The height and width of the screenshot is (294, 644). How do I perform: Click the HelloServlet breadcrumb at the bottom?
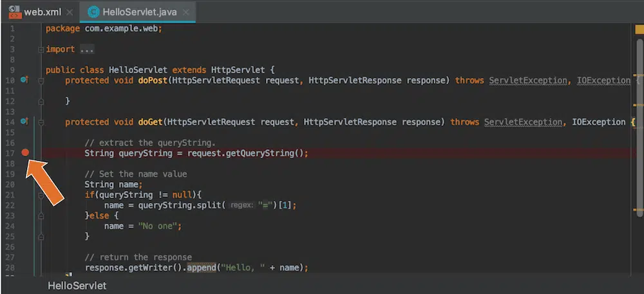(x=77, y=286)
